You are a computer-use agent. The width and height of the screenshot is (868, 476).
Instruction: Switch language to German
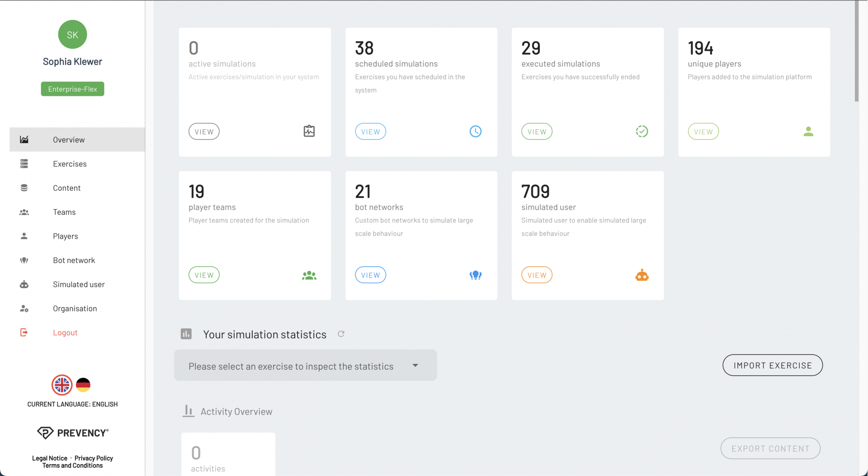pos(83,385)
